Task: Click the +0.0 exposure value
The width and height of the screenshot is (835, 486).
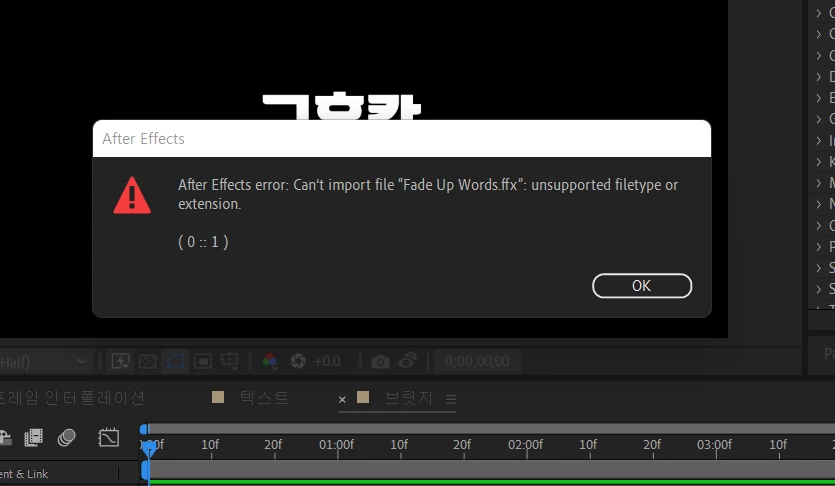Action: click(x=327, y=361)
